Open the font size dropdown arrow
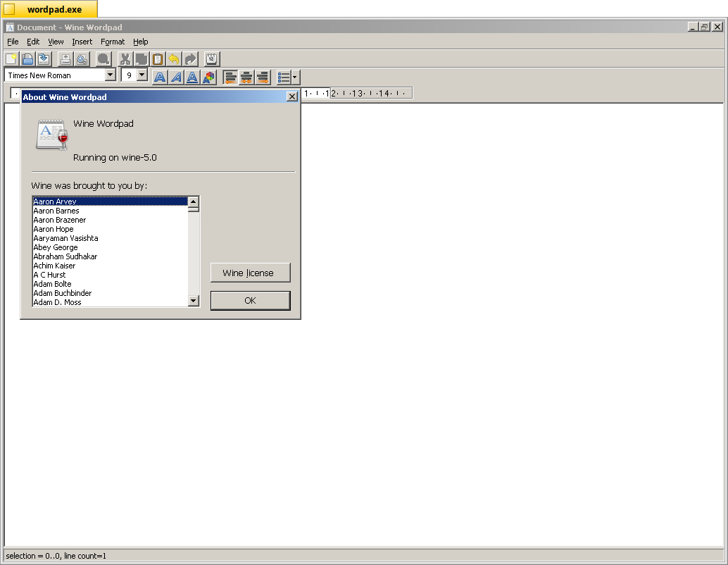The width and height of the screenshot is (728, 565). [142, 75]
